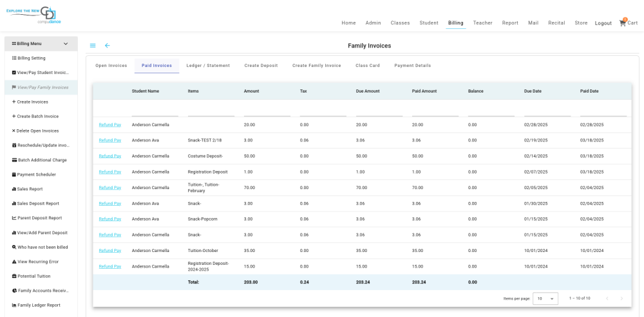Open Student in top navigation

pyautogui.click(x=429, y=23)
